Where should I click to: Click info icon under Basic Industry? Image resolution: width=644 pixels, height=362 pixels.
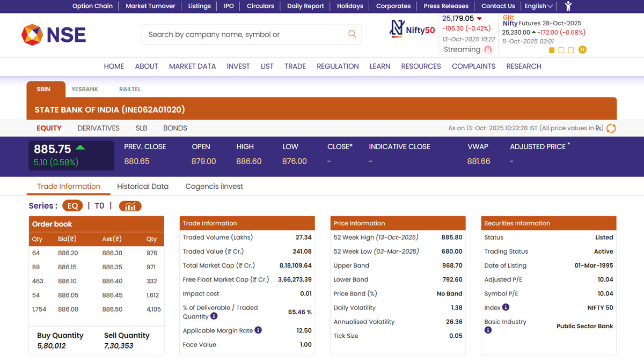pyautogui.click(x=488, y=330)
